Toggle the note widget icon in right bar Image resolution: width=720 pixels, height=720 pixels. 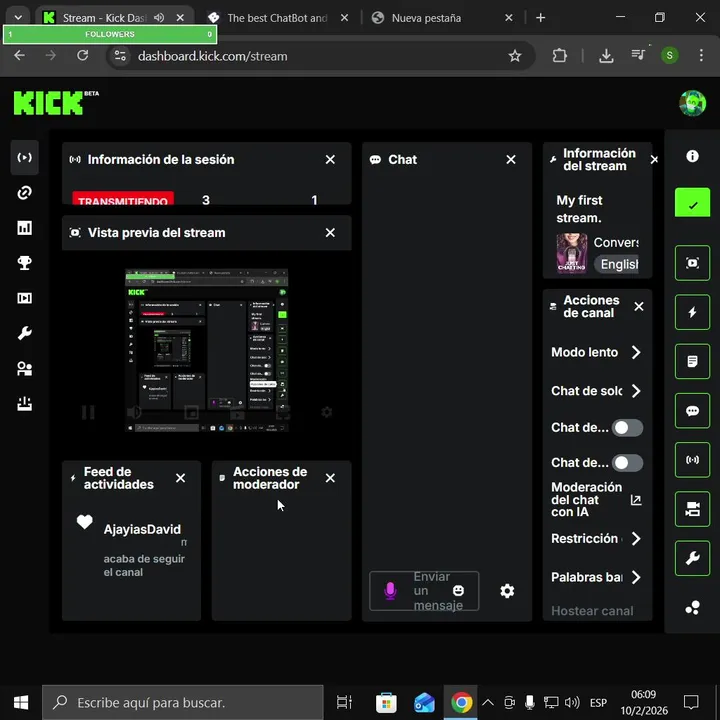692,361
